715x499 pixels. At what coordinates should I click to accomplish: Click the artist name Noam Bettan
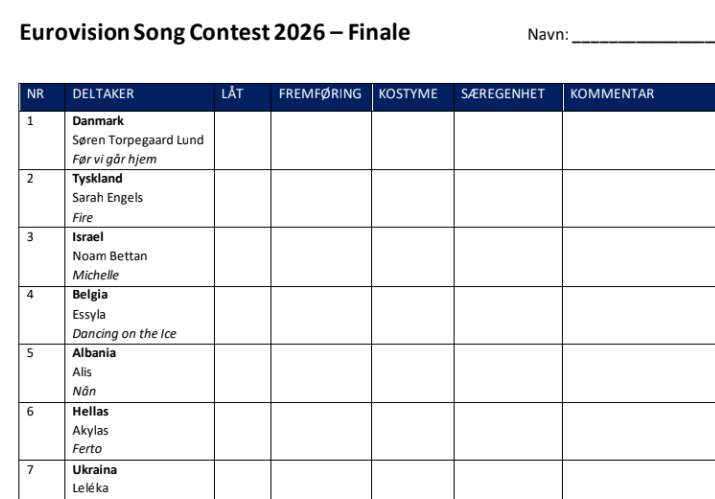click(110, 256)
